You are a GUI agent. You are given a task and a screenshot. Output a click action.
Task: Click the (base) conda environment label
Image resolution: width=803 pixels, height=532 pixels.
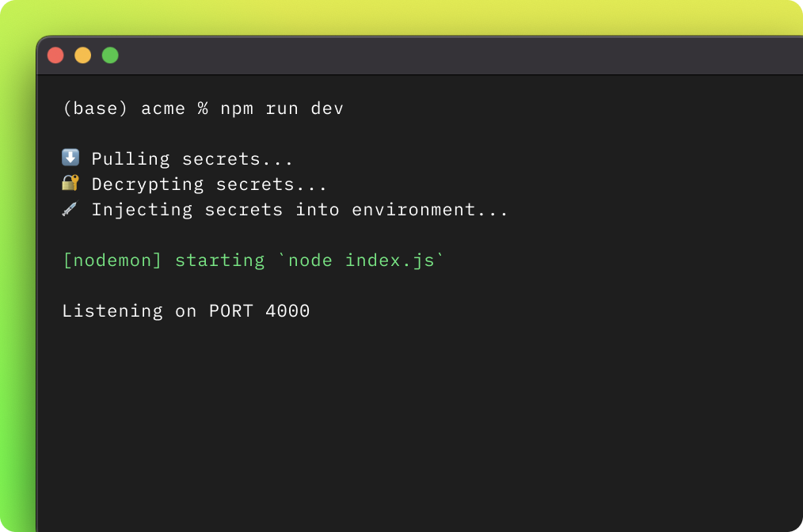click(95, 108)
